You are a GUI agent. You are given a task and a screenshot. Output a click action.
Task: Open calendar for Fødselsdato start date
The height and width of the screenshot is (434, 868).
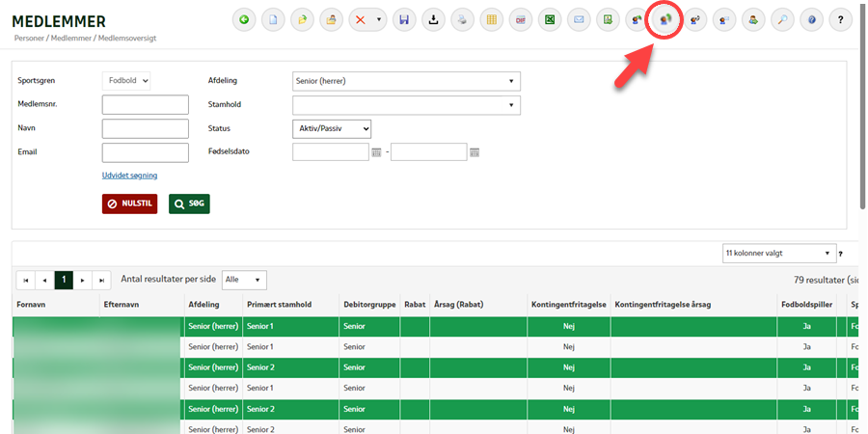[x=376, y=152]
